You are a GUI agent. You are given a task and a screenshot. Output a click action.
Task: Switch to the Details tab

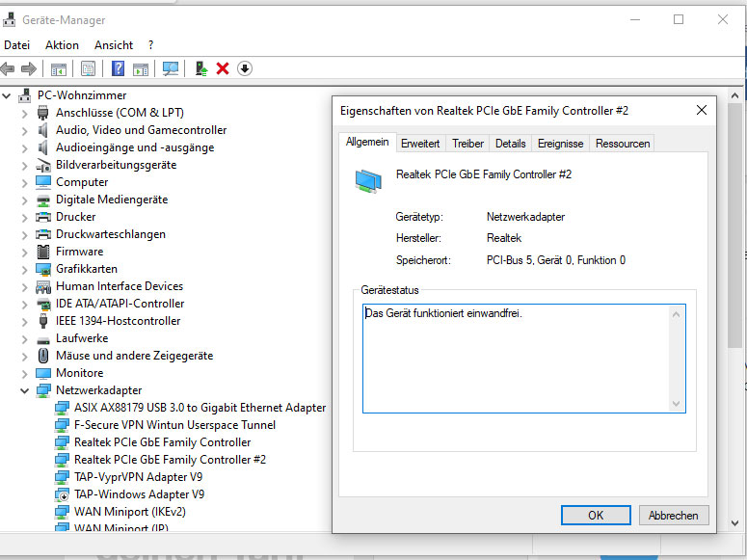pos(510,144)
